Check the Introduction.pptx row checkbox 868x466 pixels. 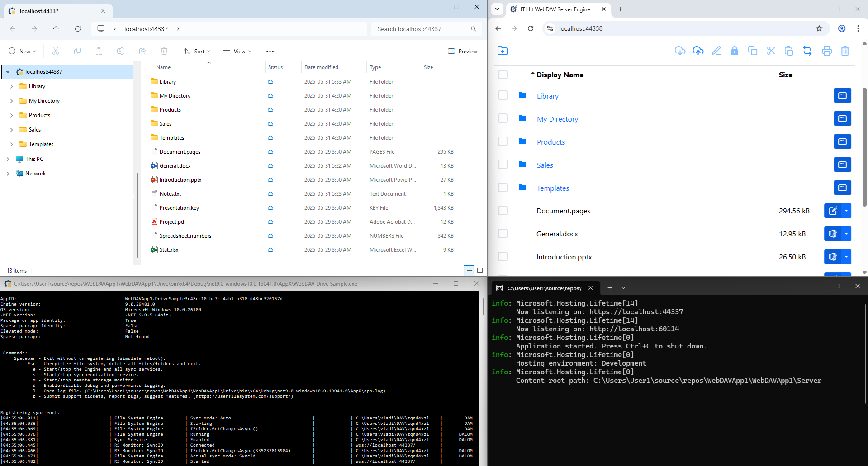[x=503, y=257]
